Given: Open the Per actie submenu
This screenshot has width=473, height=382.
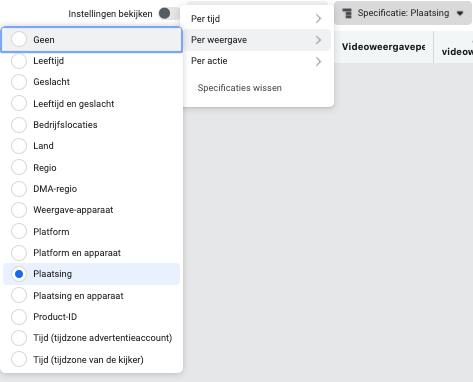Looking at the screenshot, I should point(257,61).
